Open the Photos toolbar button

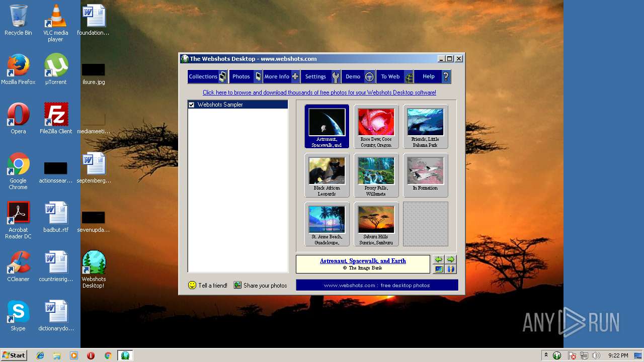(x=246, y=76)
